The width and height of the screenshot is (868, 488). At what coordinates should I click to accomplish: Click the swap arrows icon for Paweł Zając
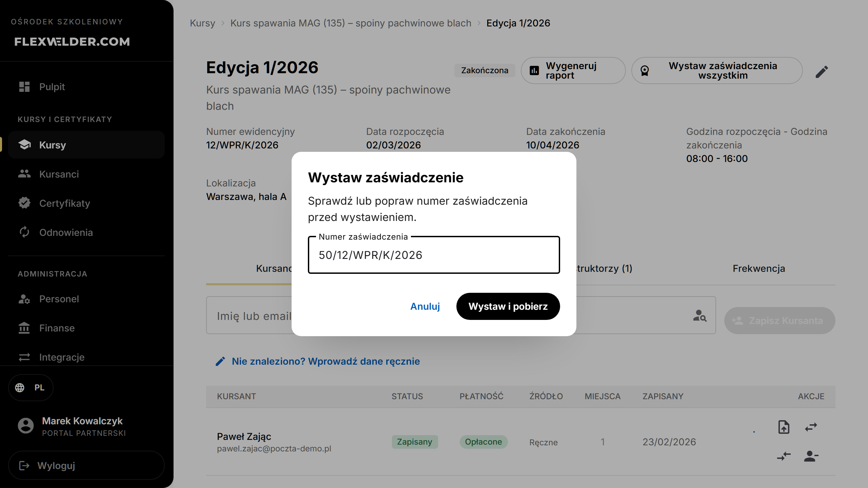pyautogui.click(x=811, y=427)
